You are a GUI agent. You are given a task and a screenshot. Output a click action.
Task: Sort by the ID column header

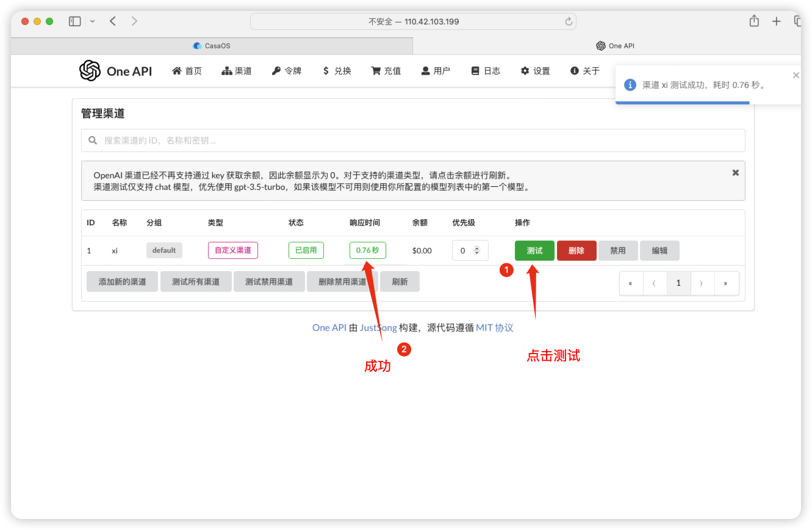point(91,223)
